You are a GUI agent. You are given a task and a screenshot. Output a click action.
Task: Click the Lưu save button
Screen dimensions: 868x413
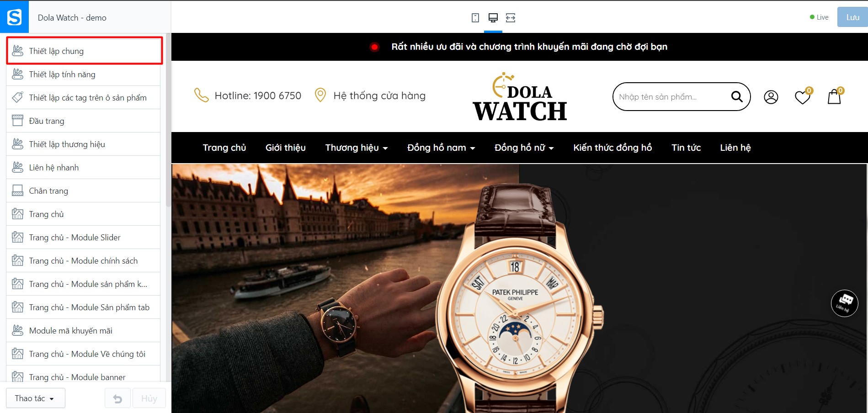(x=852, y=17)
